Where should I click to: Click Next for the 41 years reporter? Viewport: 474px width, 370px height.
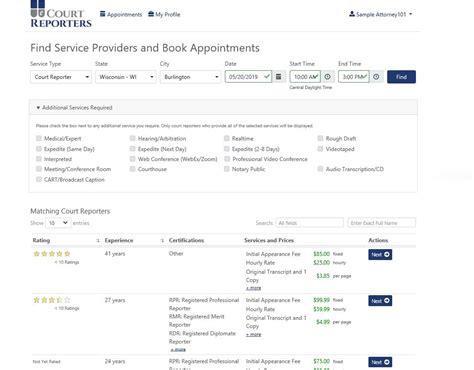point(380,255)
